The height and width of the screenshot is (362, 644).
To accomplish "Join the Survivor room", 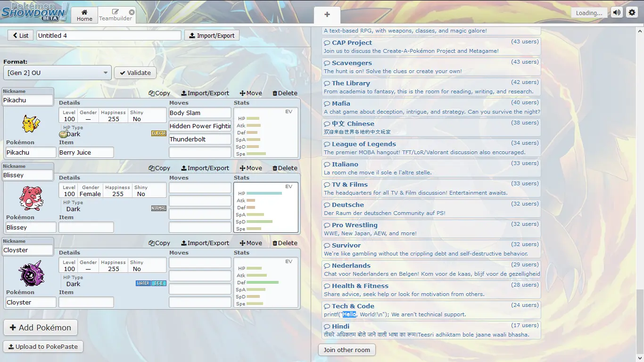I will point(431,249).
